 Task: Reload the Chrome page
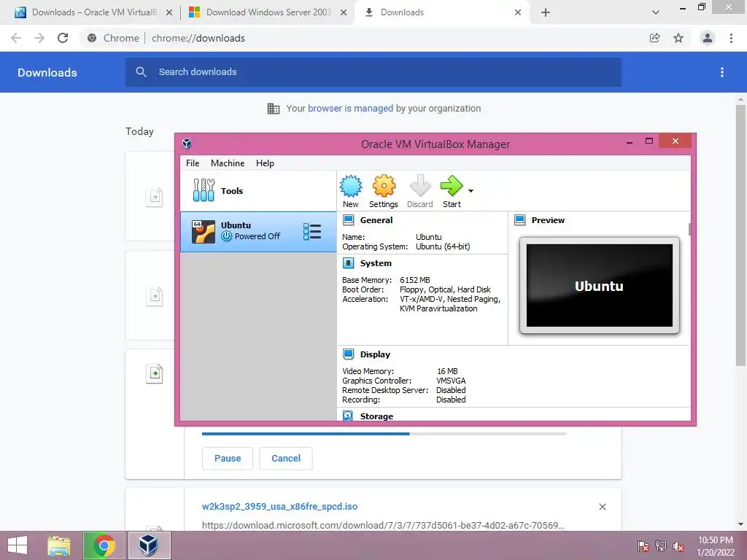pyautogui.click(x=63, y=38)
